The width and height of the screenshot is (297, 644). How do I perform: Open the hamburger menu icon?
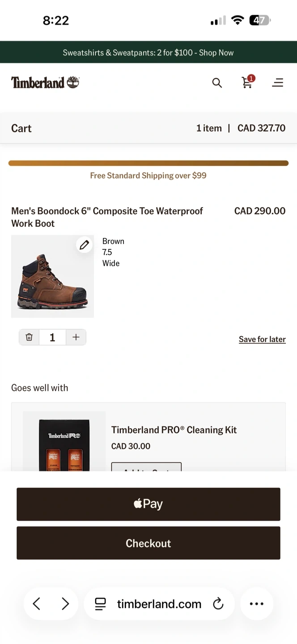click(x=278, y=83)
